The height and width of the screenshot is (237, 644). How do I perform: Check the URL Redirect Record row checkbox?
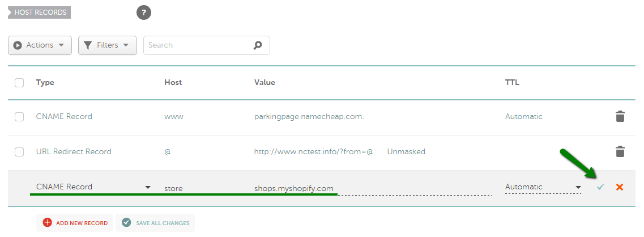[19, 152]
